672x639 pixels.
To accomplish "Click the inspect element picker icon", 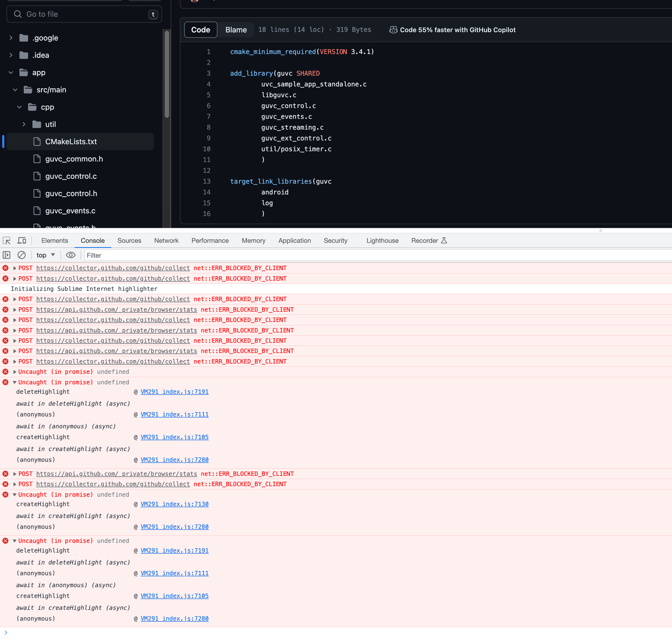I will (7, 240).
